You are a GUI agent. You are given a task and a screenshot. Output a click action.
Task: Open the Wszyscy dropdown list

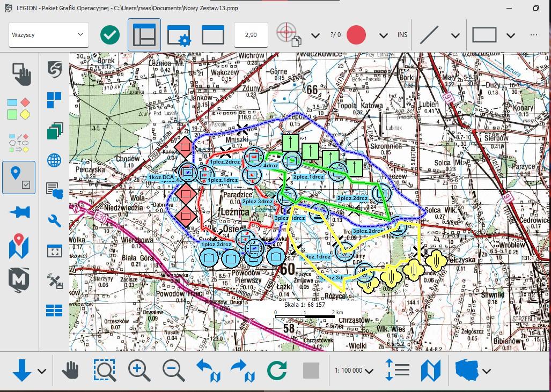click(x=49, y=35)
